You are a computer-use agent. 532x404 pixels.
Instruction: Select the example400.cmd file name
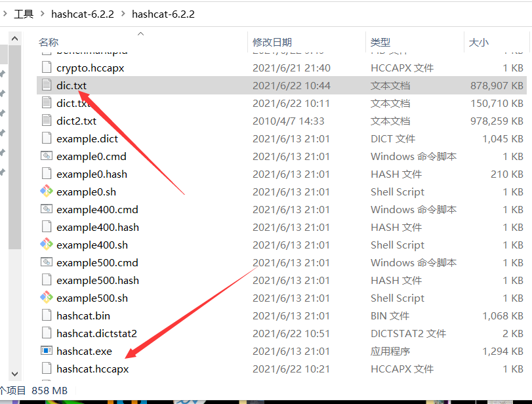[x=97, y=210]
